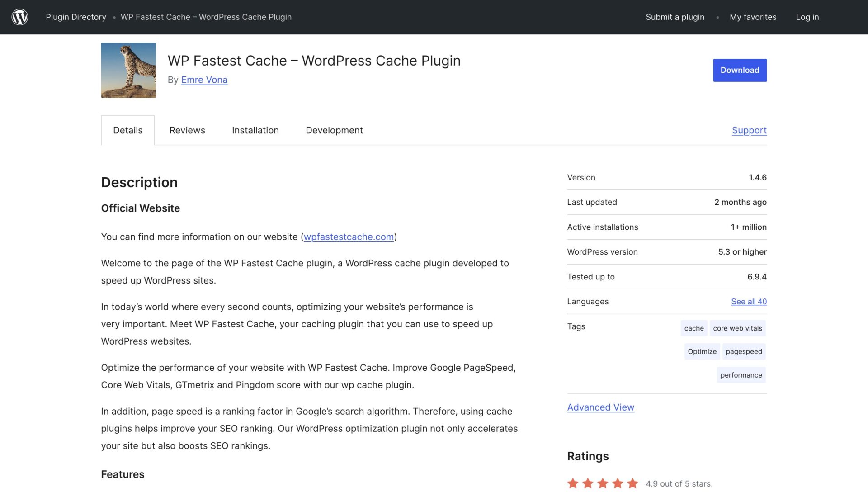
Task: Click Log in link
Action: [x=807, y=17]
